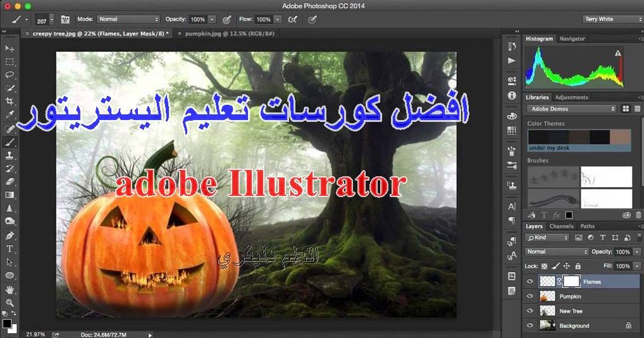Click the Libraries trash delete icon
This screenshot has height=338, width=644.
[638, 215]
